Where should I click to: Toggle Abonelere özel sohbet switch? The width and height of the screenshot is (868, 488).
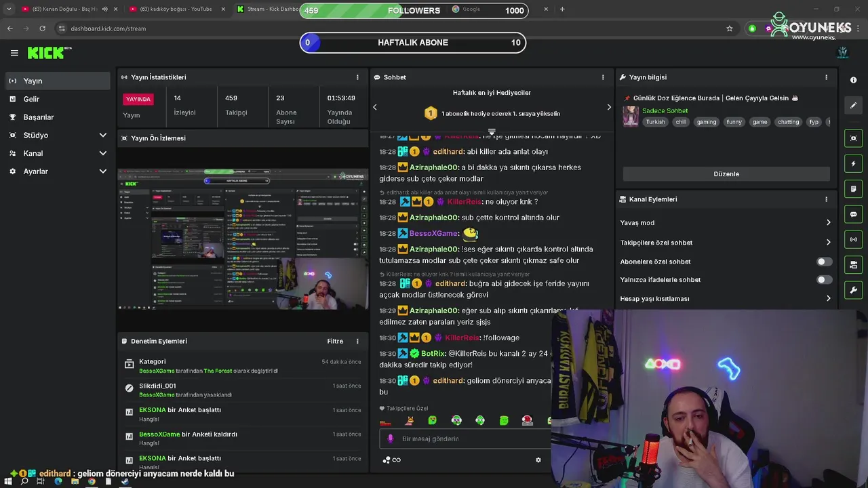click(x=824, y=262)
